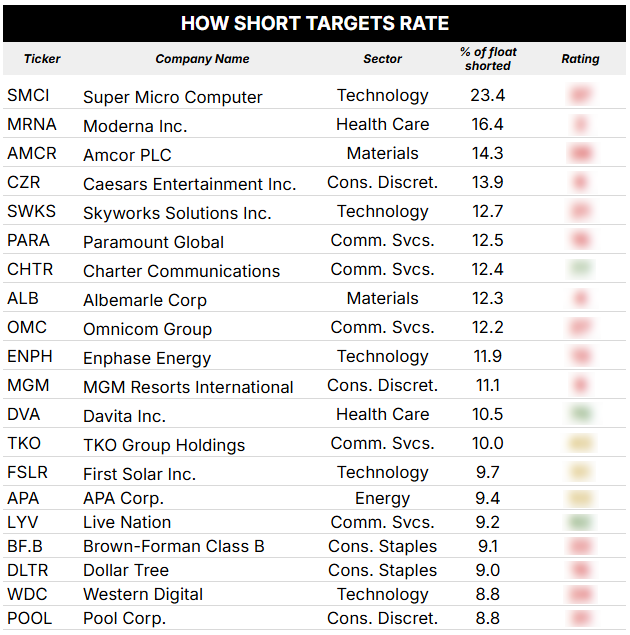Viewport: 630px width, 635px height.
Task: Click the Pool Corp. company name
Action: [x=125, y=619]
